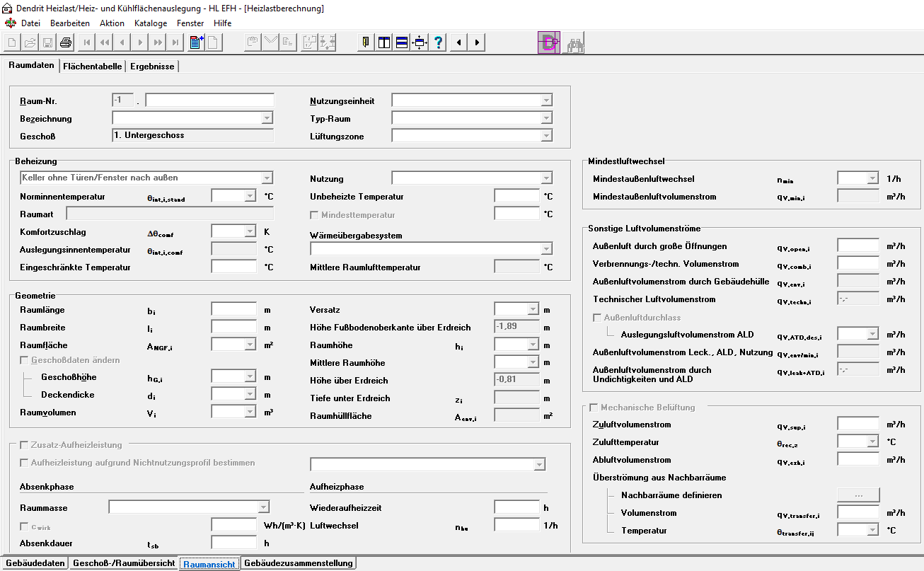
Task: Click the Open folder toolbar icon
Action: (x=30, y=42)
